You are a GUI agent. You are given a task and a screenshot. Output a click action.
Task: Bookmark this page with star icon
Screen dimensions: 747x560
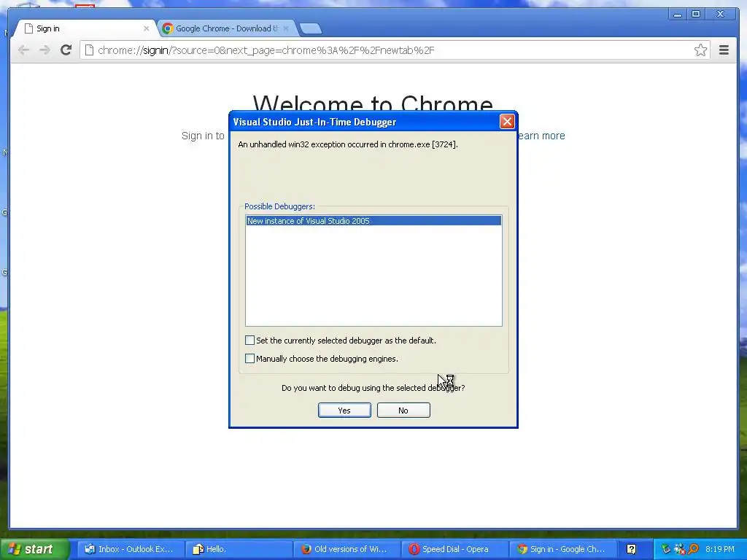(700, 50)
